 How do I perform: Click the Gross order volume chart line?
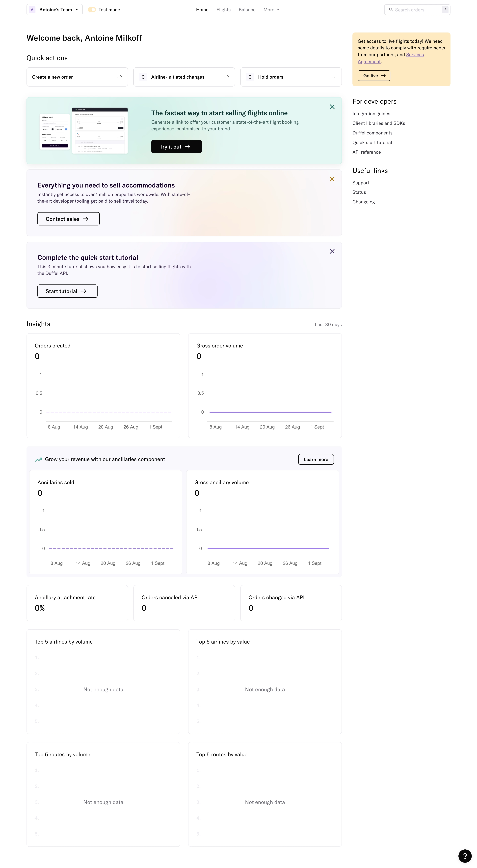pos(270,412)
